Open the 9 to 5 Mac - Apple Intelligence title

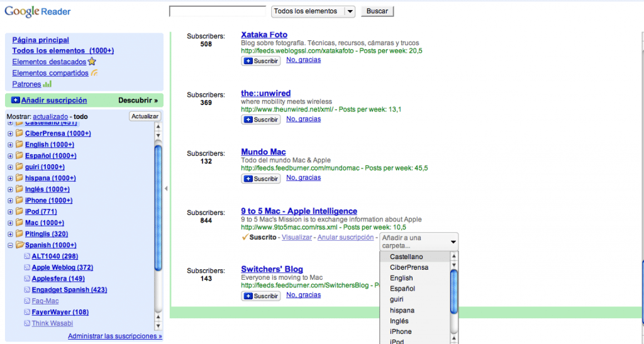tap(299, 211)
